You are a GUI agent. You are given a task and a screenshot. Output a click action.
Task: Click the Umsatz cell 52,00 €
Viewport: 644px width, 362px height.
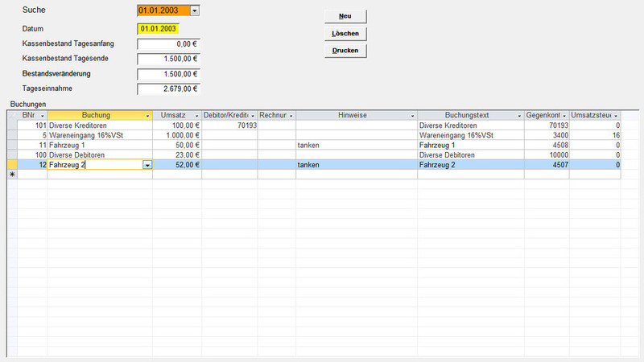pyautogui.click(x=177, y=165)
